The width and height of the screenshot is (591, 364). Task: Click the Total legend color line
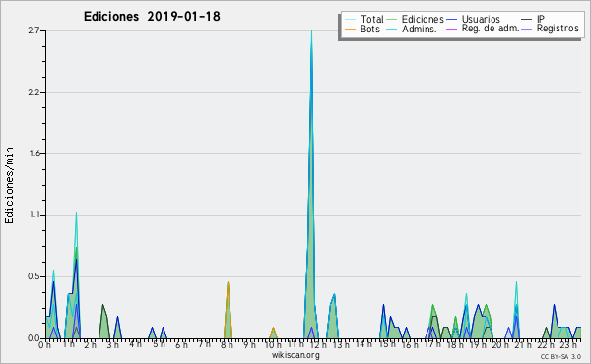[x=350, y=20]
